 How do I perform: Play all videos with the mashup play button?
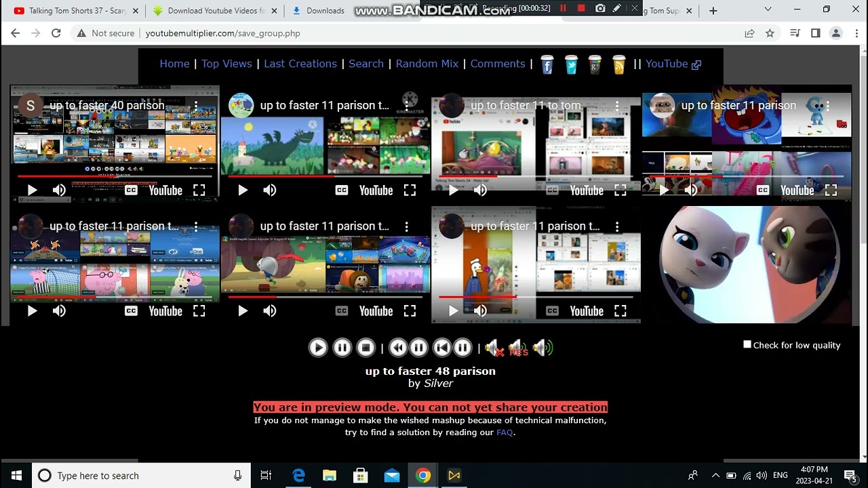tap(317, 348)
